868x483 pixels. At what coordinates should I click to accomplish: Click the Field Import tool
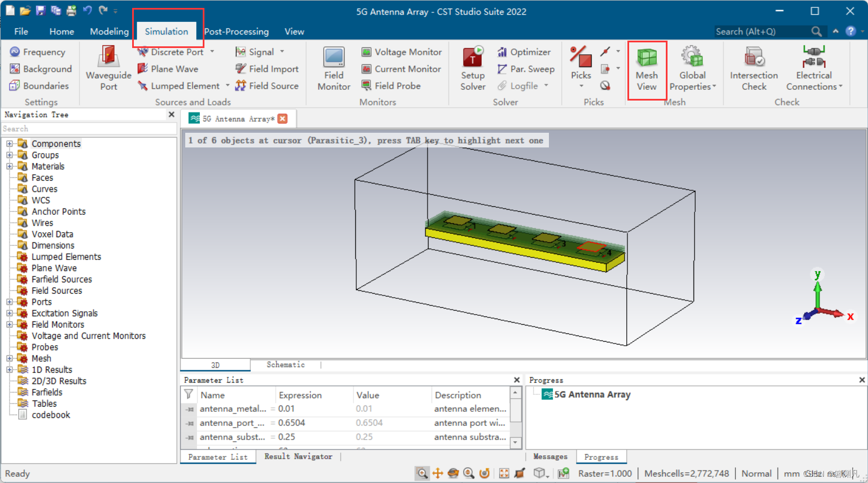[267, 69]
